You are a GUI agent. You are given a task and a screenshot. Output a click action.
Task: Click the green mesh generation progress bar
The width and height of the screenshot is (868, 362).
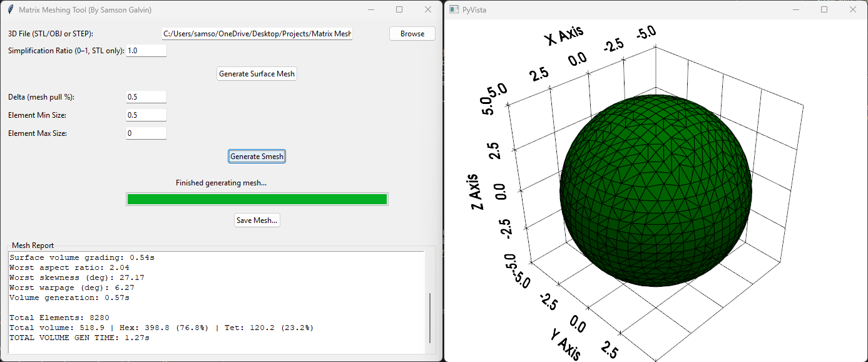257,199
